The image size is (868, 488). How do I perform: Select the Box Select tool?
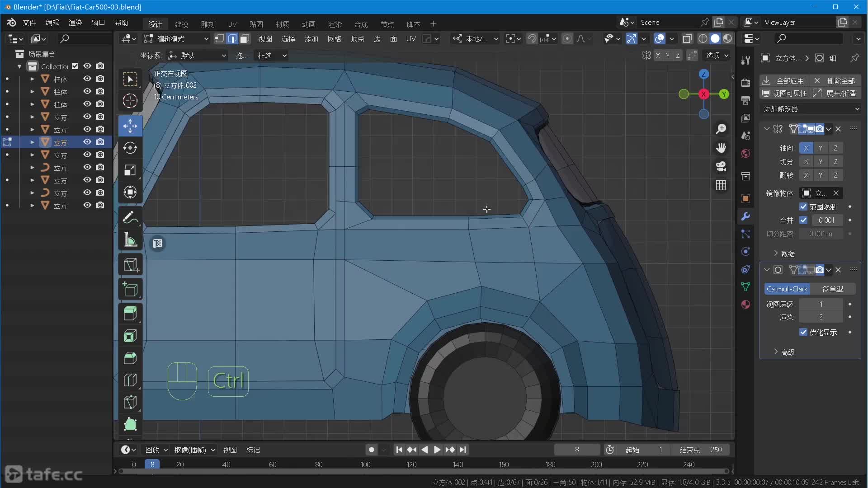[x=130, y=79]
